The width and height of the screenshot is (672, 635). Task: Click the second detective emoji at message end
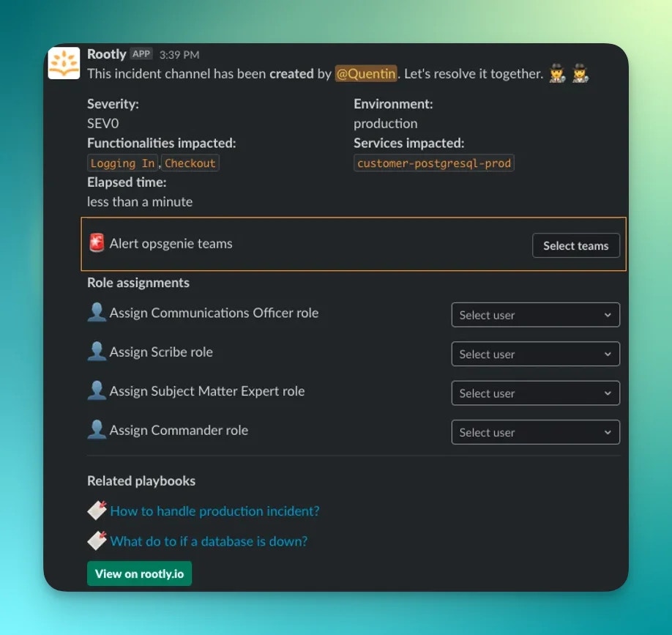click(580, 73)
